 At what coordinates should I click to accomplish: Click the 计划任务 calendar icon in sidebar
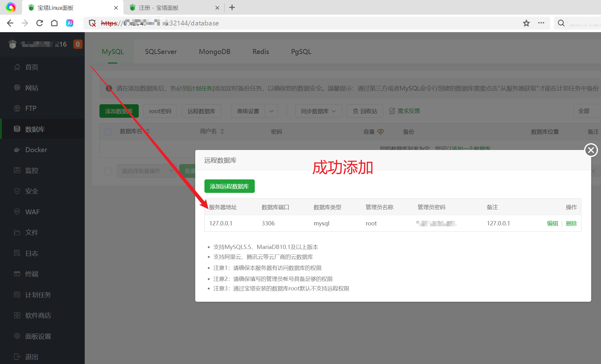click(x=17, y=295)
